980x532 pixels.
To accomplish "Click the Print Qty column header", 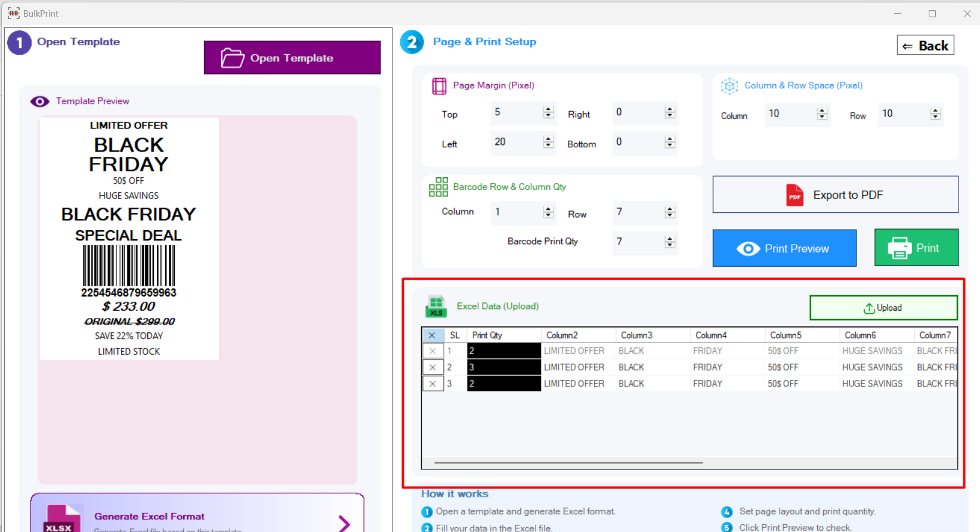I will click(x=504, y=335).
